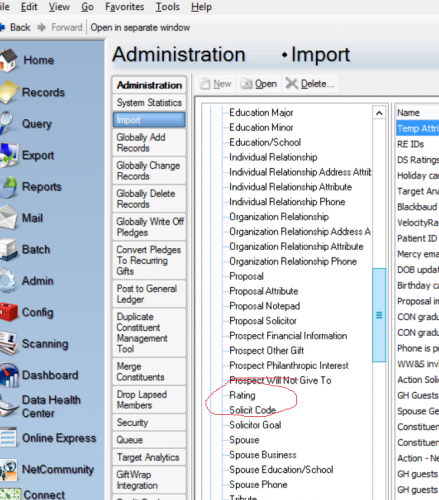The image size is (439, 500).
Task: Open the Security administration item
Action: pyautogui.click(x=149, y=423)
